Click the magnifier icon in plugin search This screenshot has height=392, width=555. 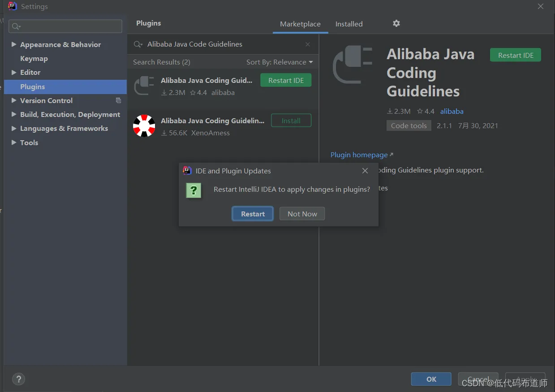[138, 44]
